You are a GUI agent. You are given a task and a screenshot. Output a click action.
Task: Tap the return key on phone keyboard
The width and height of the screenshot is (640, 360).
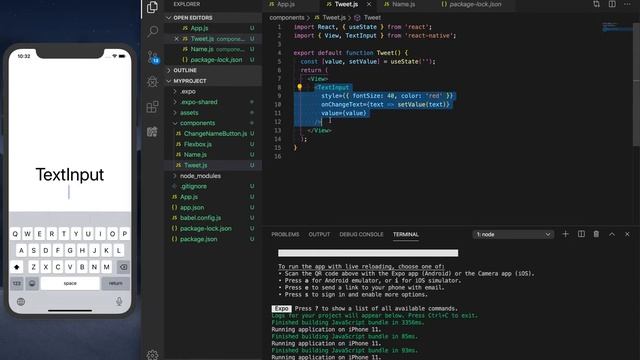pos(116,283)
